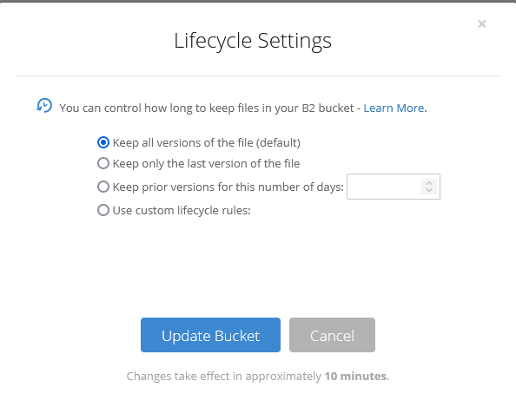Click the 'Keep prior versions for this number of days' label

tap(228, 187)
